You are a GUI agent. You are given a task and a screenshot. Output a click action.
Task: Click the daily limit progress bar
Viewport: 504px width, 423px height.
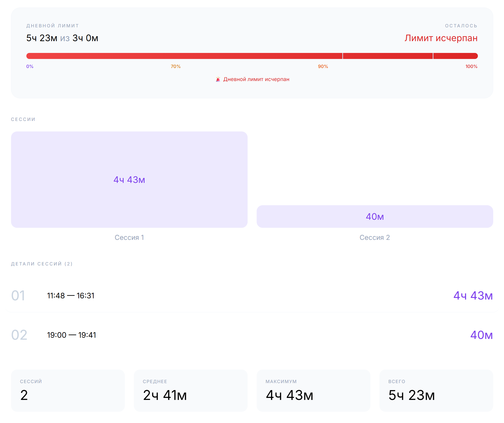tap(251, 56)
